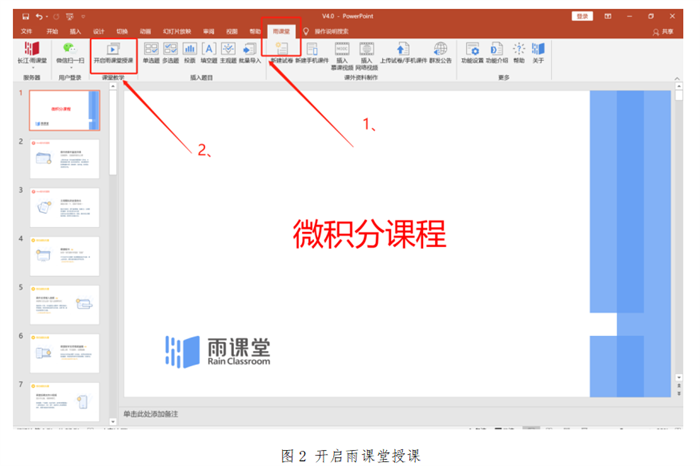The width and height of the screenshot is (700, 466).
Task: Click 新建手机课件 new mobile courseware
Action: [x=312, y=53]
